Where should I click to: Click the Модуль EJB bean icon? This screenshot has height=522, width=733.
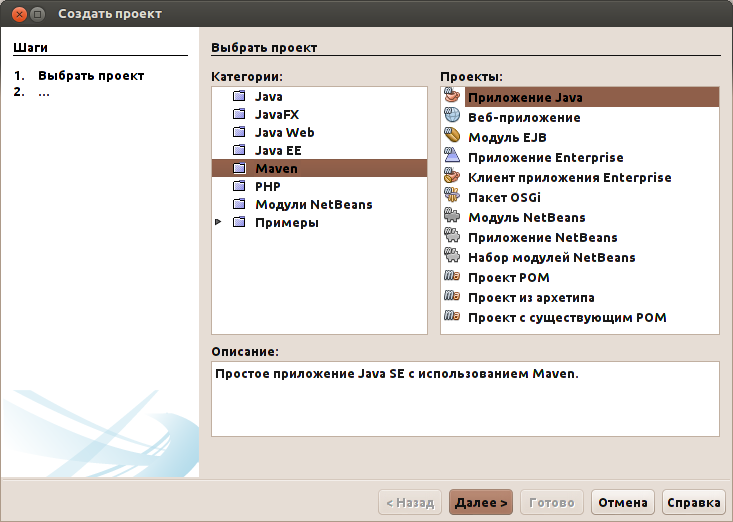point(452,136)
